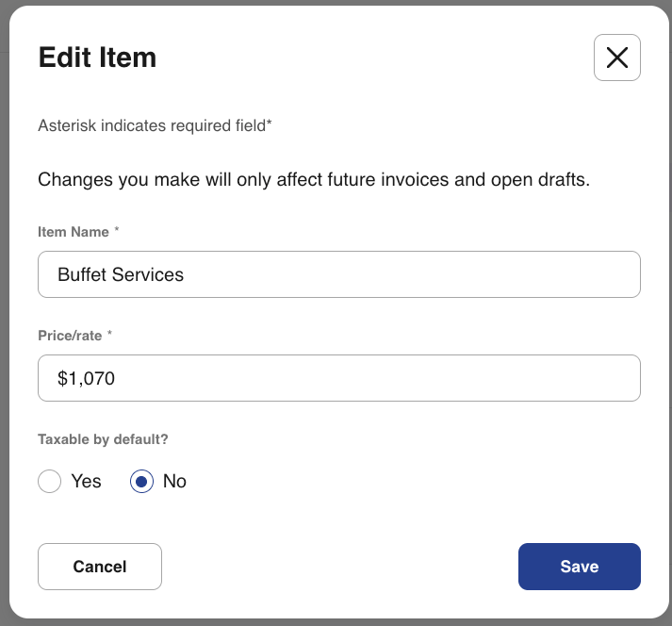Click the "Yes" option label text
The width and height of the screenshot is (672, 626).
point(86,482)
